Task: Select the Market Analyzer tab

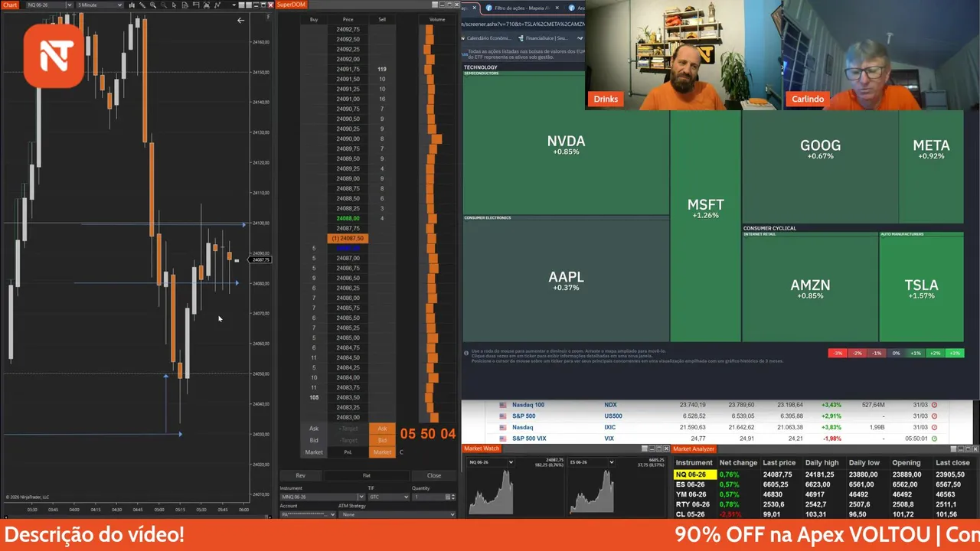Action: (694, 448)
